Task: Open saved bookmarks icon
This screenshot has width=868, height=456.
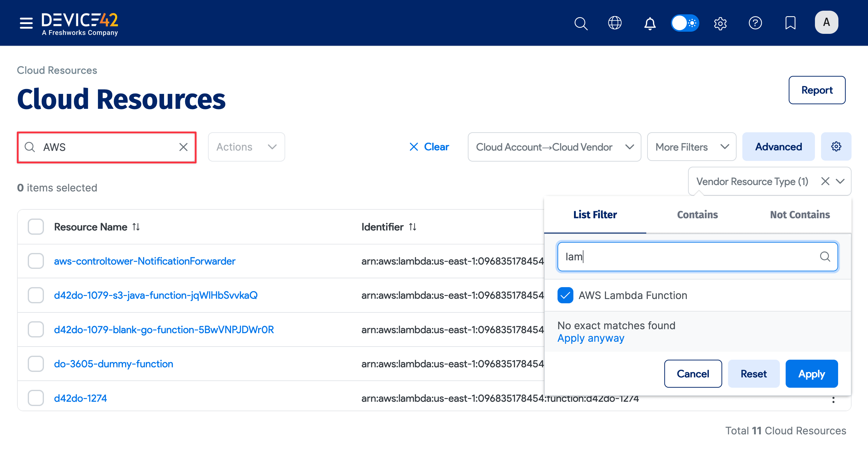Action: pyautogui.click(x=791, y=23)
